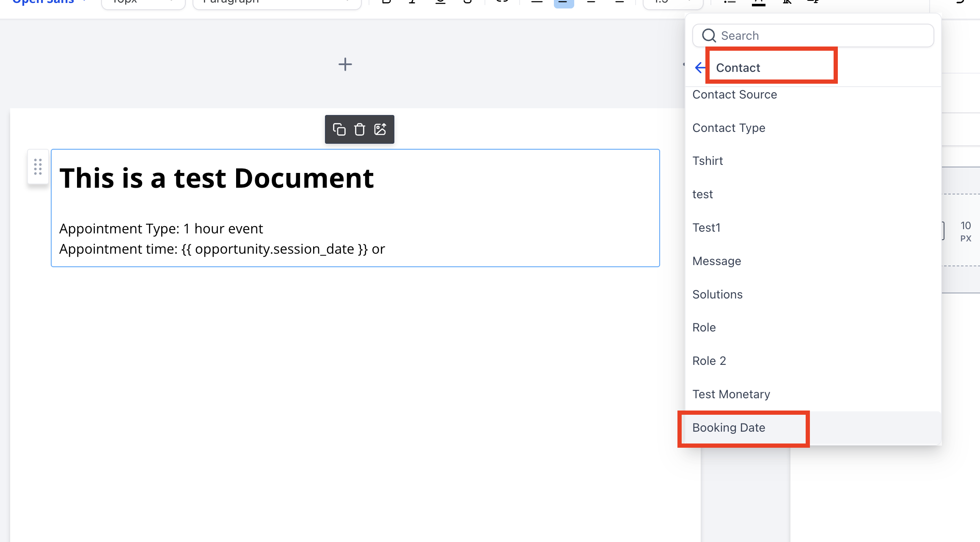Click the magnifier icon in the search box
This screenshot has height=542, width=980.
click(709, 36)
